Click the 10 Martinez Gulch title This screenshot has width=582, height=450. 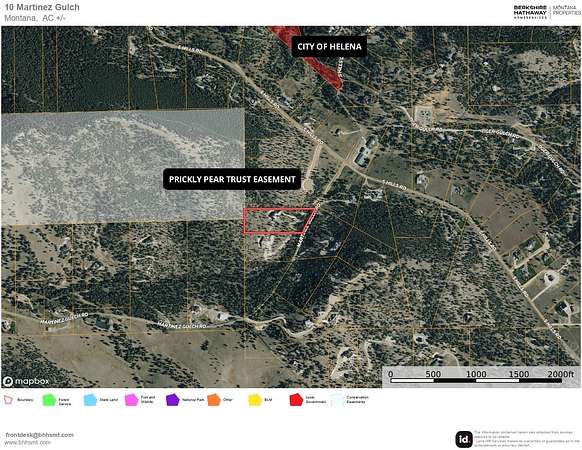(x=42, y=7)
